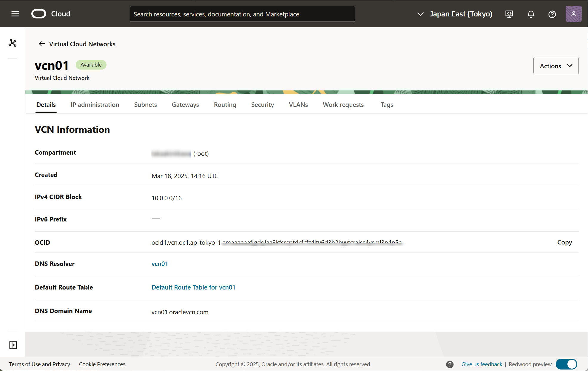This screenshot has width=588, height=371.
Task: Open Default Route Table for vcn01
Action: pyautogui.click(x=193, y=287)
